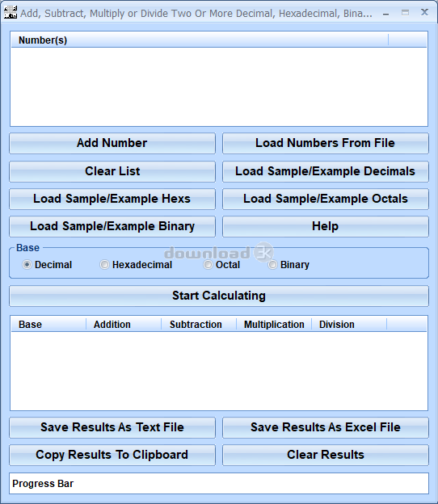Load Sample/Example Binary numbers

pos(112,227)
